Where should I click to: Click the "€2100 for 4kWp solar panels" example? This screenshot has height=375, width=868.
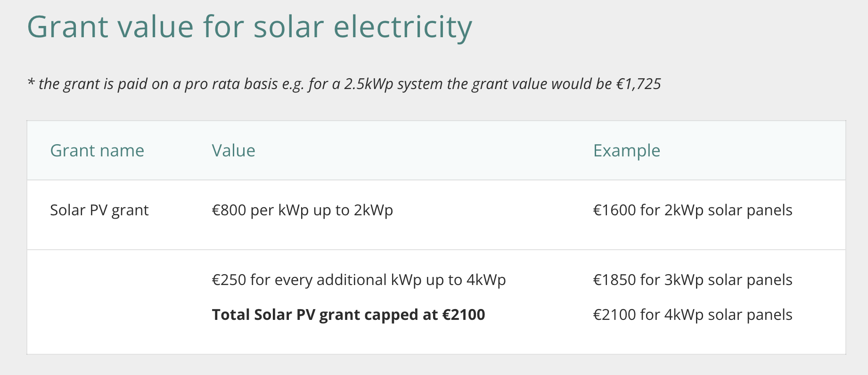[x=692, y=315]
